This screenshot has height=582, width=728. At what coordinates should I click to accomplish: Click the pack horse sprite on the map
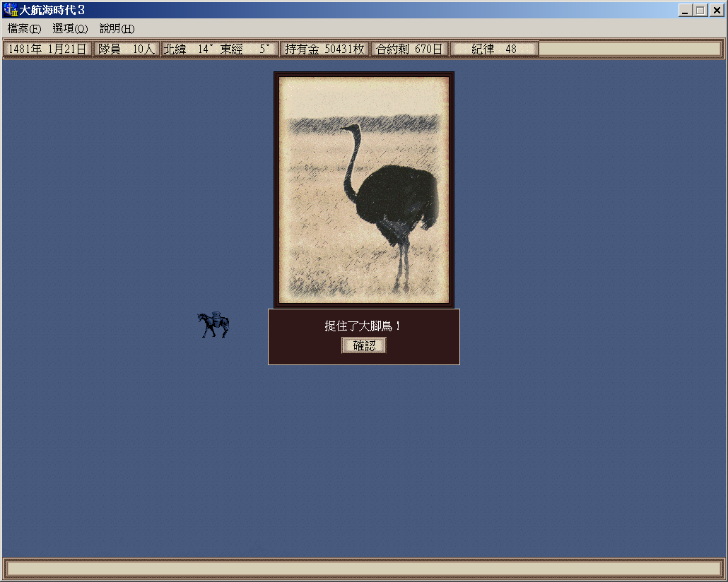tap(213, 325)
